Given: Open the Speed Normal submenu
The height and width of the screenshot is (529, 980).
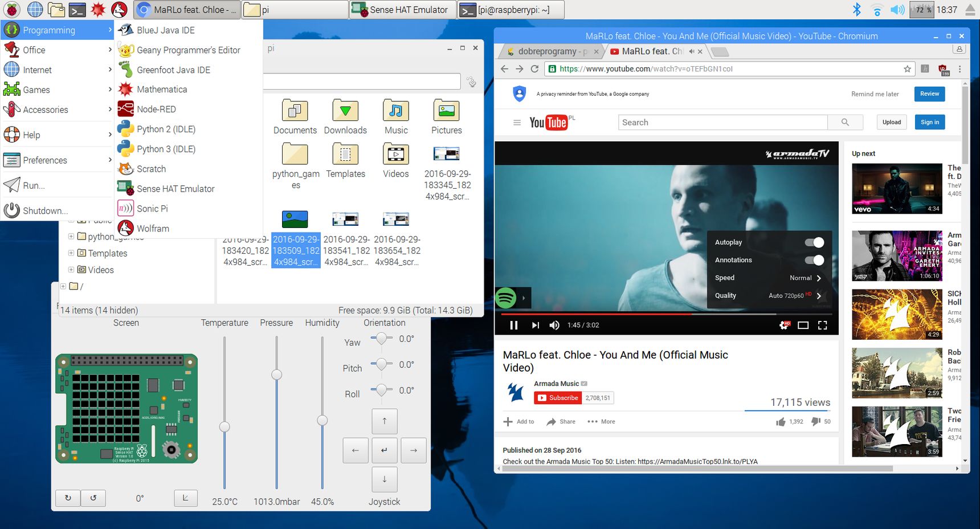Looking at the screenshot, I should tap(769, 278).
